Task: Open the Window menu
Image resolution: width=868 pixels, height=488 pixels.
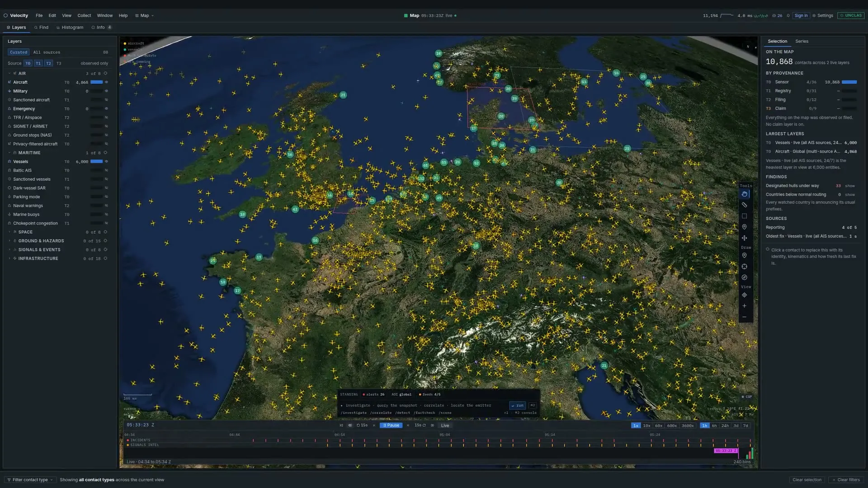Action: (105, 15)
